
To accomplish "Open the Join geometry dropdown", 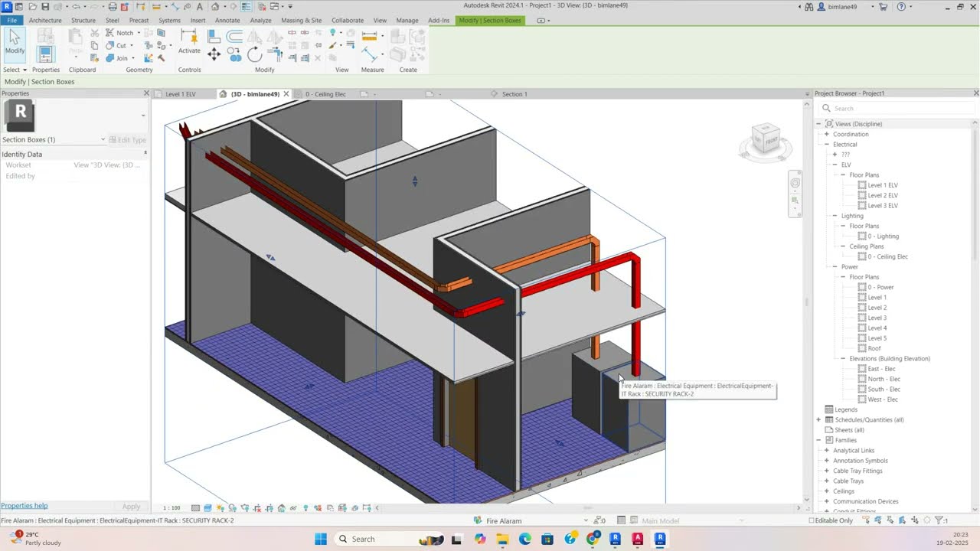I will point(132,58).
